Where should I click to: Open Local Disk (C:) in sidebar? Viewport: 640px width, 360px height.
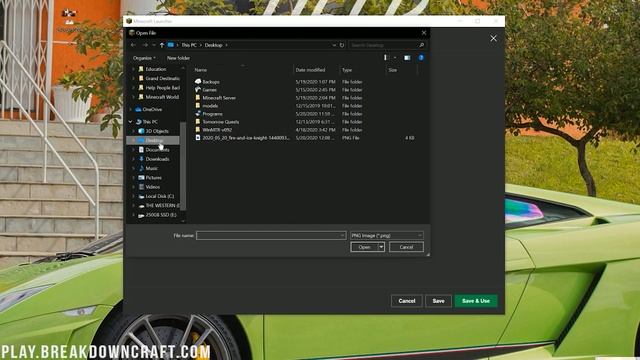click(159, 196)
